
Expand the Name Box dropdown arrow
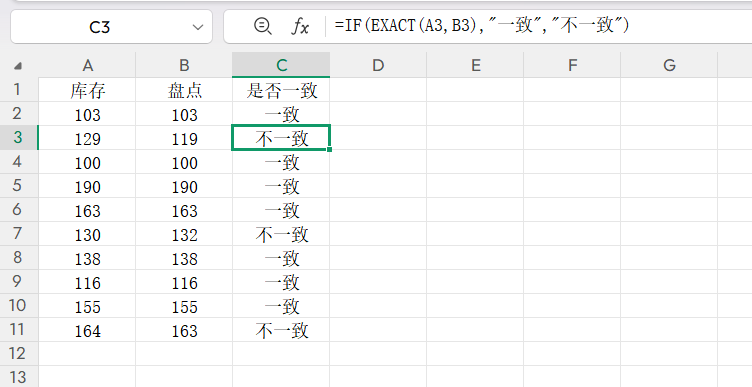[198, 27]
